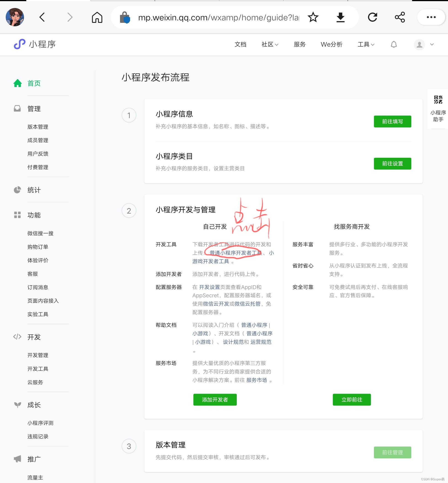Click the URL address field
Viewport: 448px width, 483px height.
point(218,17)
